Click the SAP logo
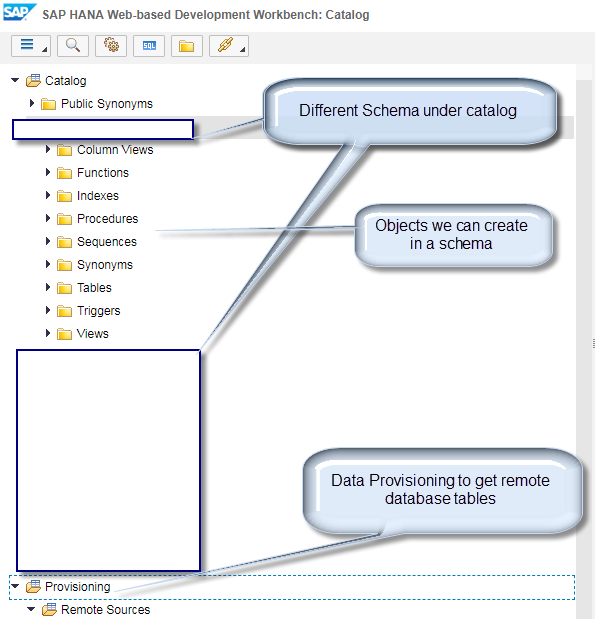 tap(19, 12)
